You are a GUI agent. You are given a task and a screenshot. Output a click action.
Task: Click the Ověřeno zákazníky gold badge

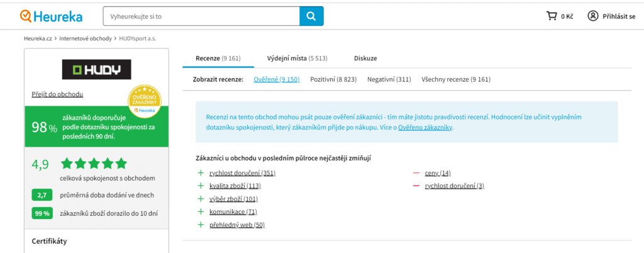point(144,101)
